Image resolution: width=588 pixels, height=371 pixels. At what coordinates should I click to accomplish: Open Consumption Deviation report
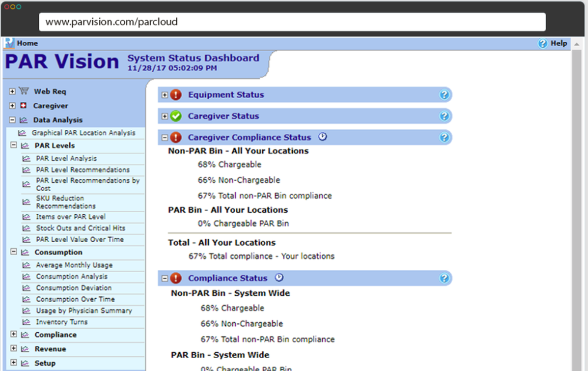coord(74,288)
